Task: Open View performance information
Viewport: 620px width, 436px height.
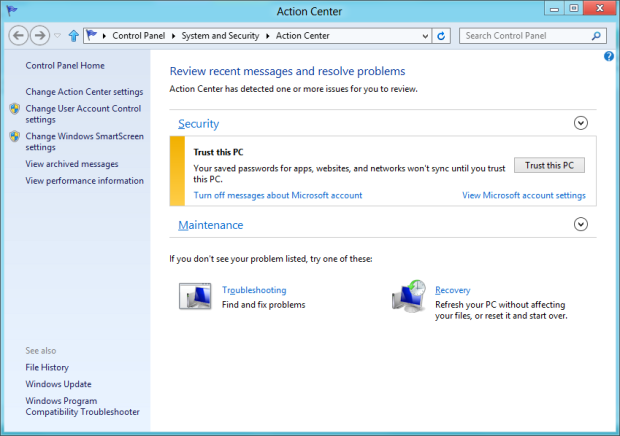Action: pyautogui.click(x=85, y=181)
